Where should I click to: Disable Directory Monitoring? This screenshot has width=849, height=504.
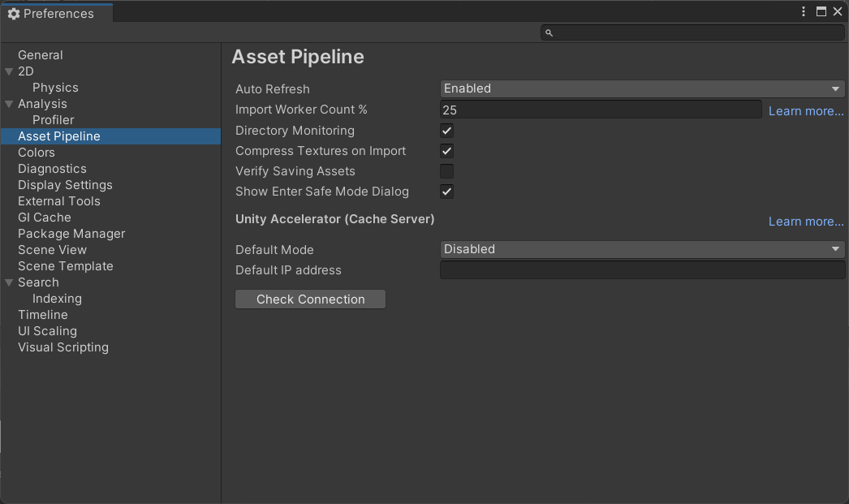coord(446,130)
